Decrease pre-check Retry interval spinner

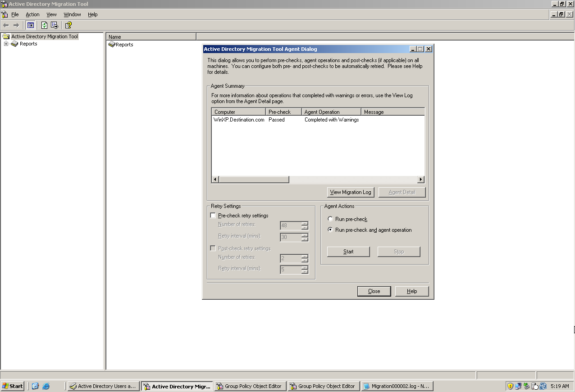click(x=305, y=239)
